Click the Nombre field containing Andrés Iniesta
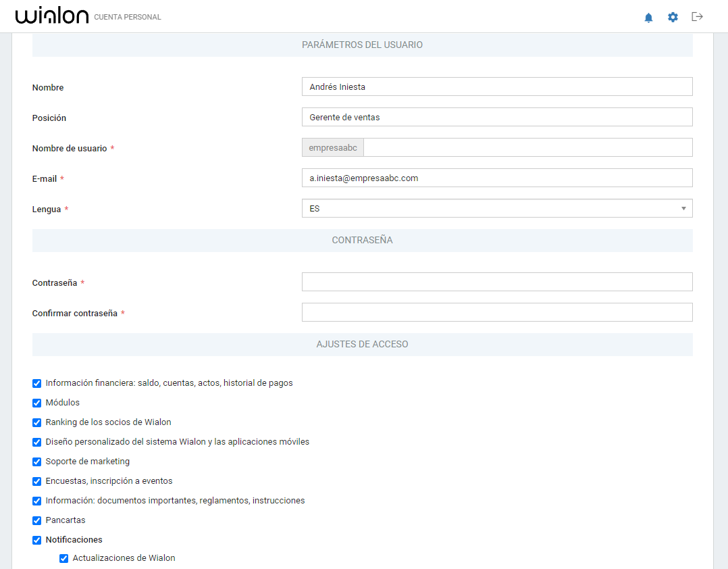 pyautogui.click(x=496, y=86)
